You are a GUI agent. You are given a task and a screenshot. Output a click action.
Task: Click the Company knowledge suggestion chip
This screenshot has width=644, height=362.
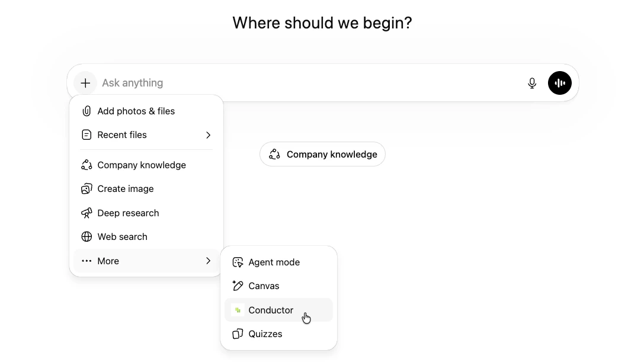pos(322,154)
